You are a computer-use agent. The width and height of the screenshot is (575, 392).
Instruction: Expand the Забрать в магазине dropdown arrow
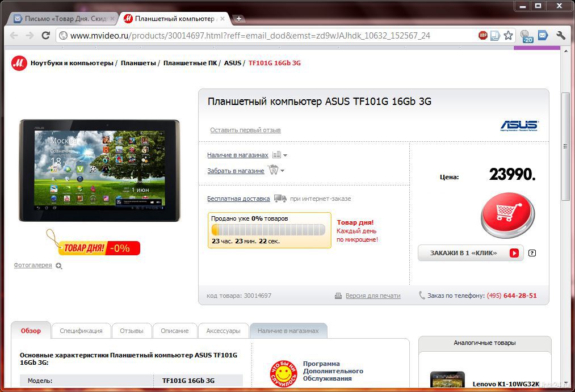282,171
